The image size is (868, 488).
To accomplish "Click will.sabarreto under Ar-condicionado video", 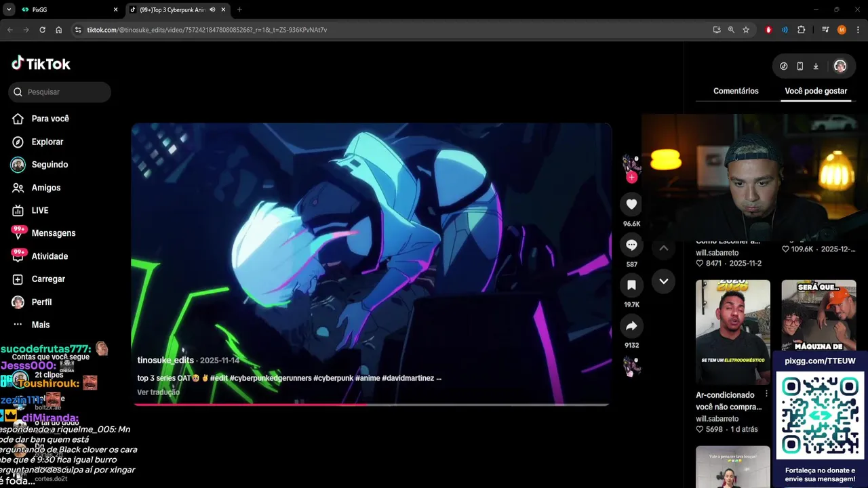I will click(x=717, y=418).
